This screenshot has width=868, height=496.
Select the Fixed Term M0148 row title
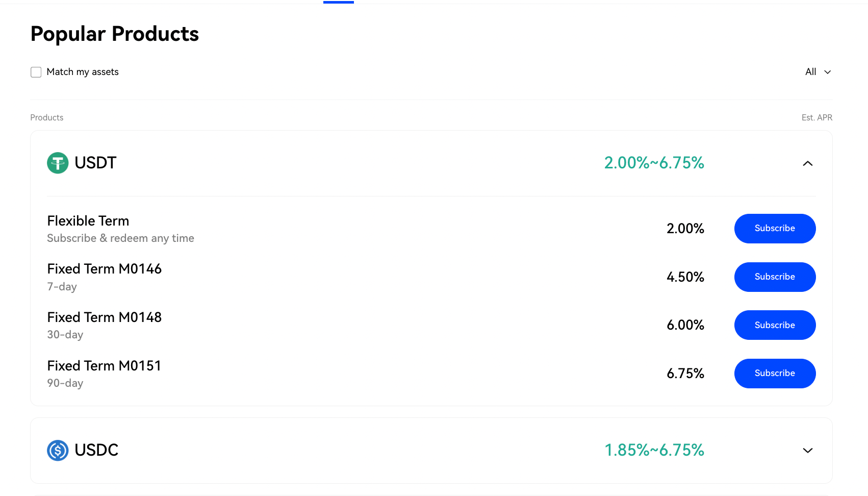[105, 317]
